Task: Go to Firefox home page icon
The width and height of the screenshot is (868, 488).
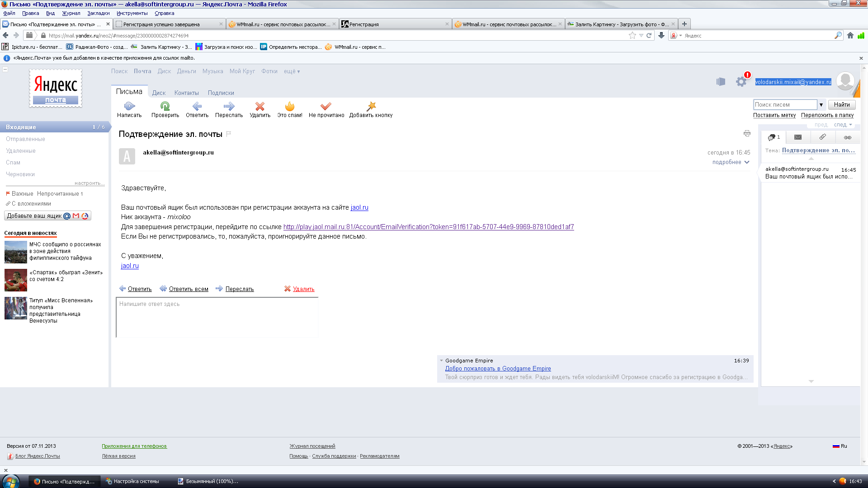Action: [850, 35]
